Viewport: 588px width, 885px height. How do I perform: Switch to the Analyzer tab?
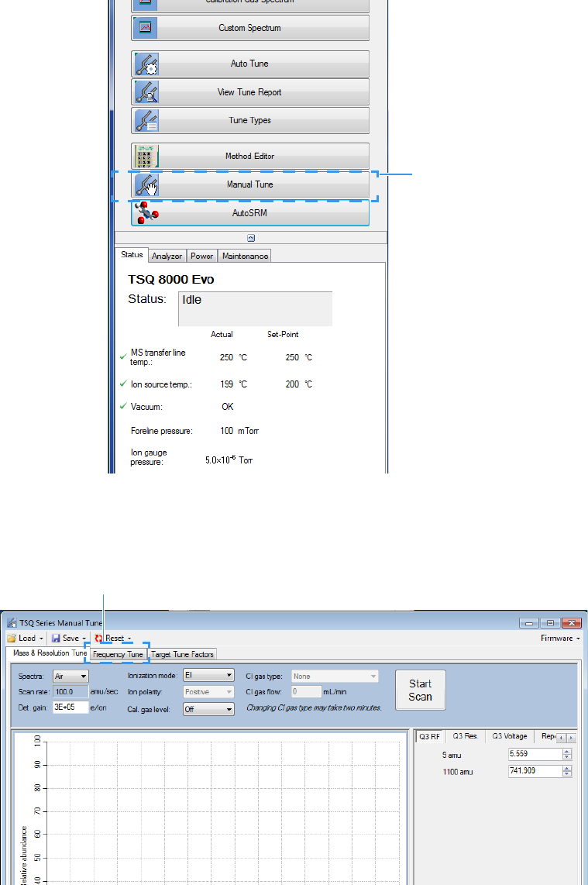coord(167,257)
